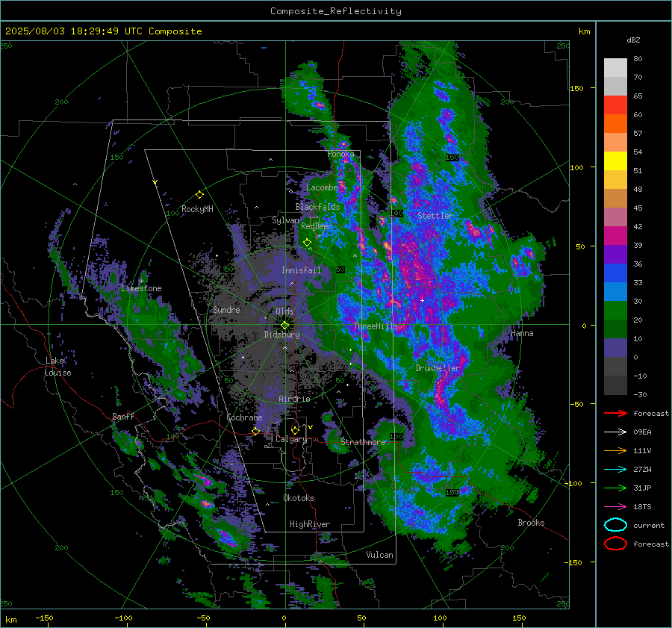
Task: Click the Drumheller city label
Action: [x=437, y=368]
